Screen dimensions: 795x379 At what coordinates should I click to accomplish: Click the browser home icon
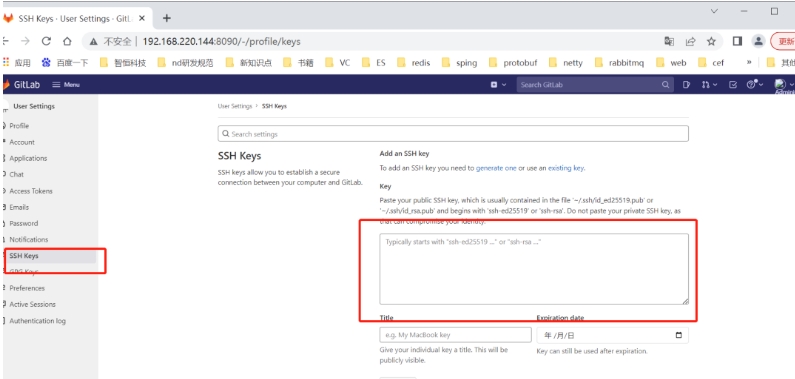click(67, 41)
